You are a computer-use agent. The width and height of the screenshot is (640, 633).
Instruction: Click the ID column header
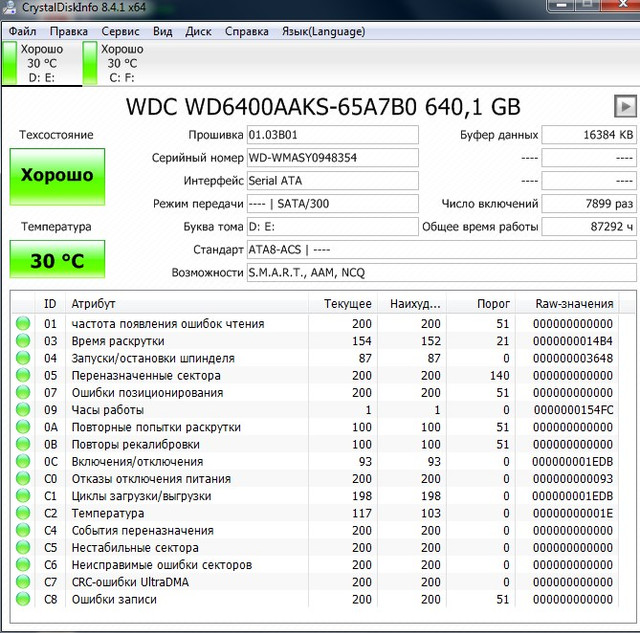click(x=50, y=304)
